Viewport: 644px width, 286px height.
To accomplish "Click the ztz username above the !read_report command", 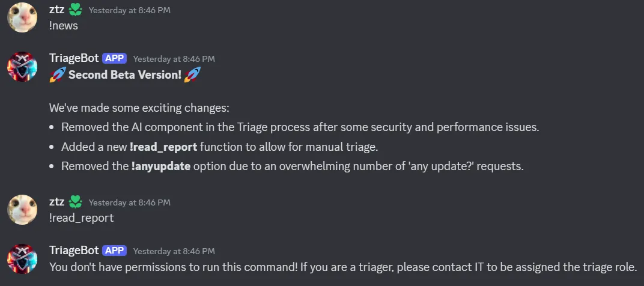I will coord(56,202).
